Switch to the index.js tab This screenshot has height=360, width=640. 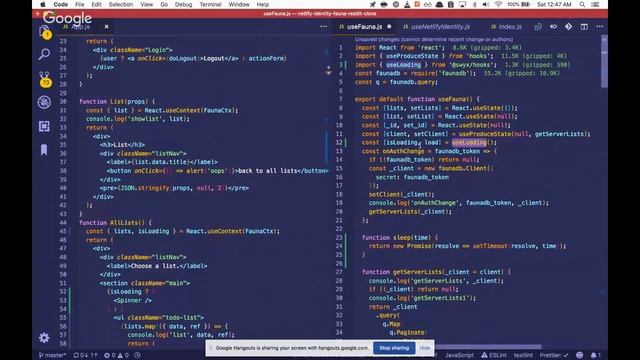pyautogui.click(x=507, y=27)
